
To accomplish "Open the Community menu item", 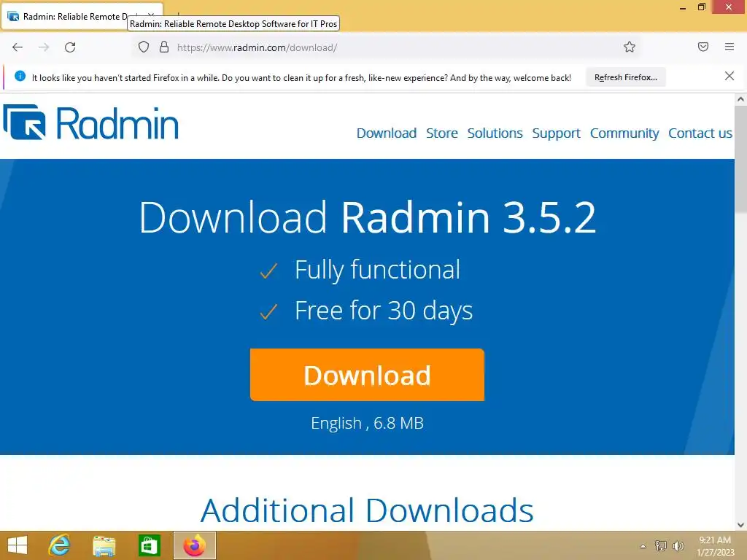I will coord(624,133).
